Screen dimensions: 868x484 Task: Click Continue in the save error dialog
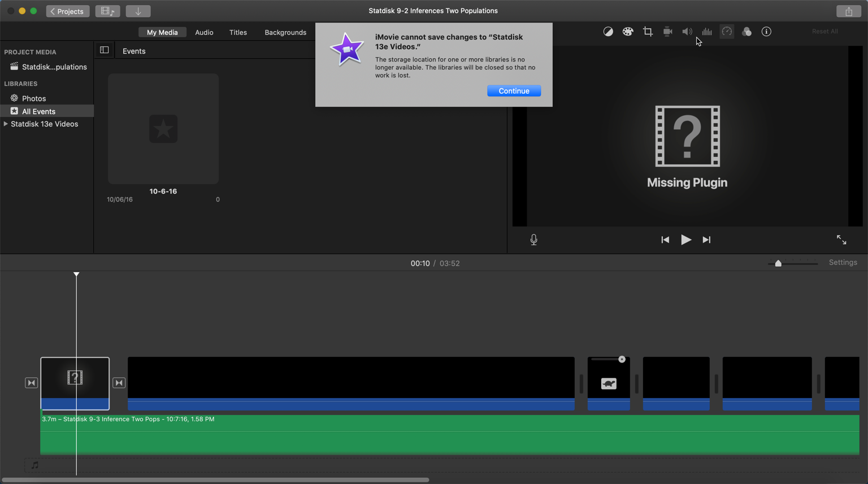coord(514,91)
